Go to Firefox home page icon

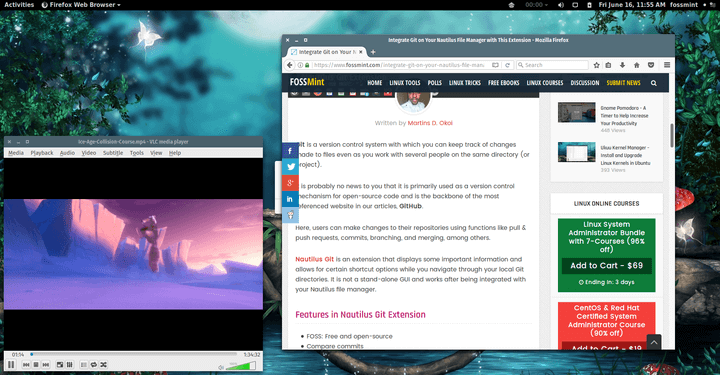pos(636,65)
